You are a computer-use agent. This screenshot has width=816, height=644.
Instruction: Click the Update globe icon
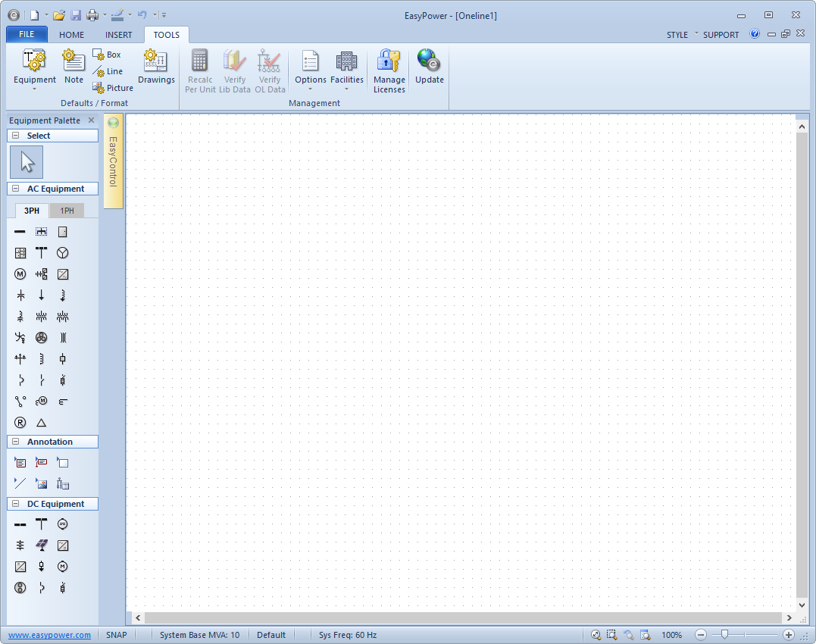click(x=429, y=61)
